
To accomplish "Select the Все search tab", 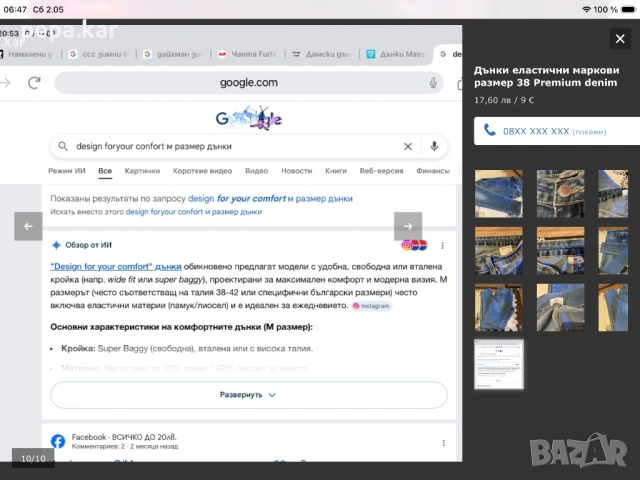I will point(105,171).
